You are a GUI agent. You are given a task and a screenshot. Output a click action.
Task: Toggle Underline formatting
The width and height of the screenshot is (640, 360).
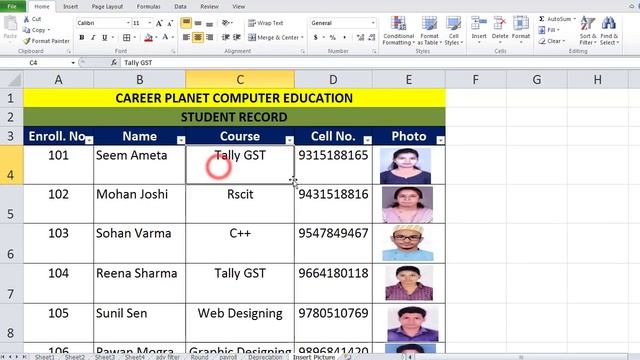pyautogui.click(x=104, y=38)
